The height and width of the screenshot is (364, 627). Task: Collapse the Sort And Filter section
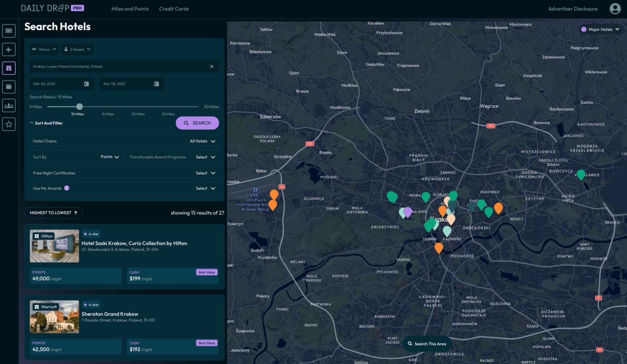(x=47, y=123)
